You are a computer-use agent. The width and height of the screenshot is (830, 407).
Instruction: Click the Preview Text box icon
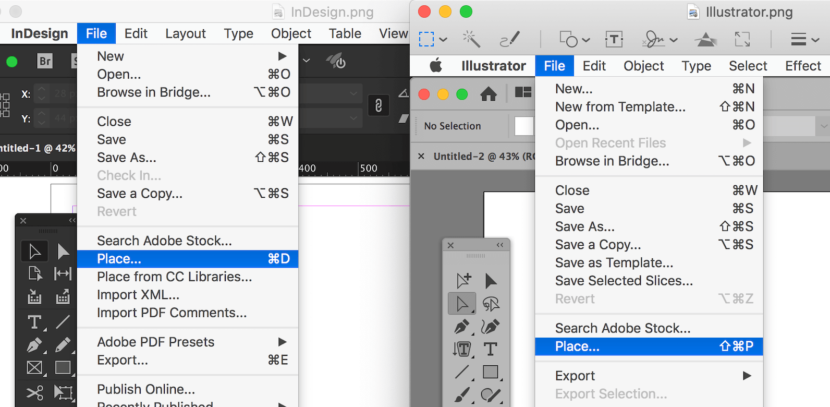(613, 39)
